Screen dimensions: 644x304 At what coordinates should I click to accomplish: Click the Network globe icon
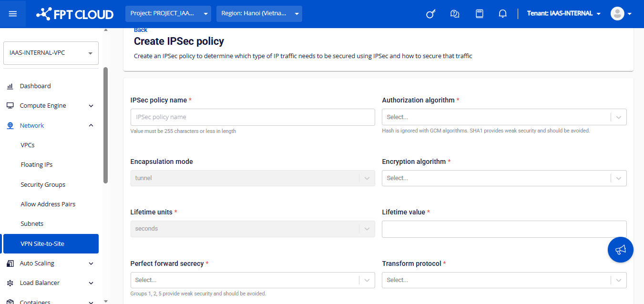(x=10, y=126)
